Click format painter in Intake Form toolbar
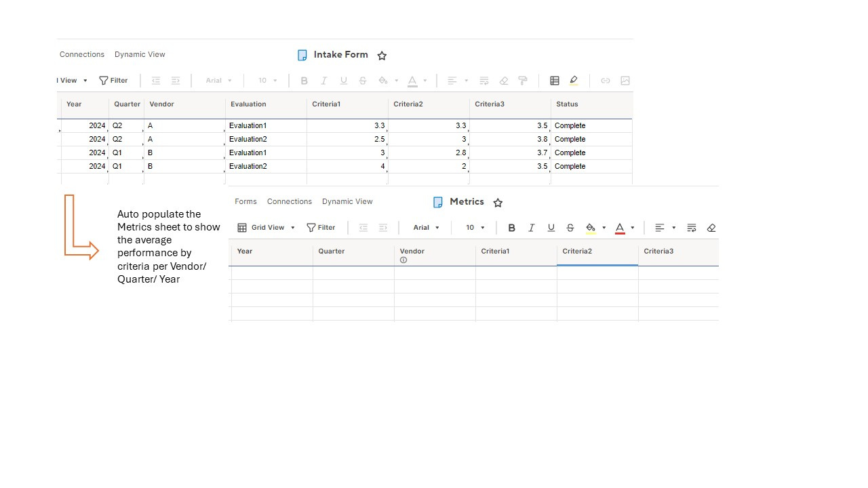Viewport: 868px width, 488px height. point(523,81)
